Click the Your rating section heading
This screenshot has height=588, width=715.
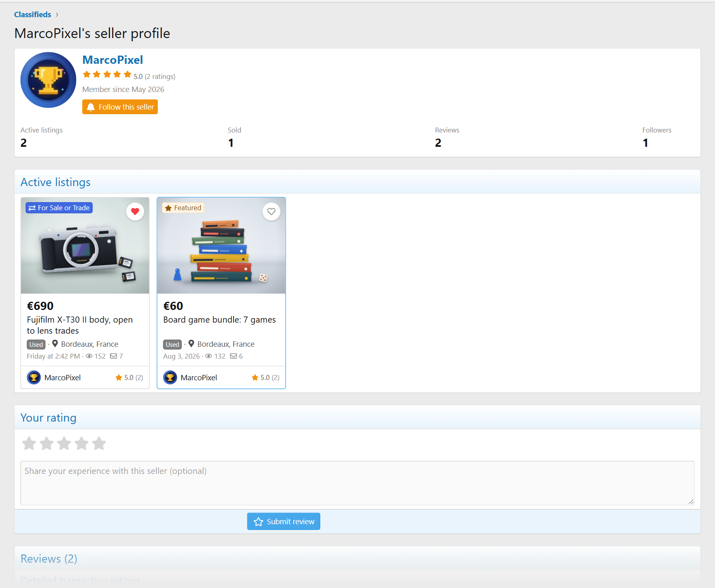(x=48, y=417)
